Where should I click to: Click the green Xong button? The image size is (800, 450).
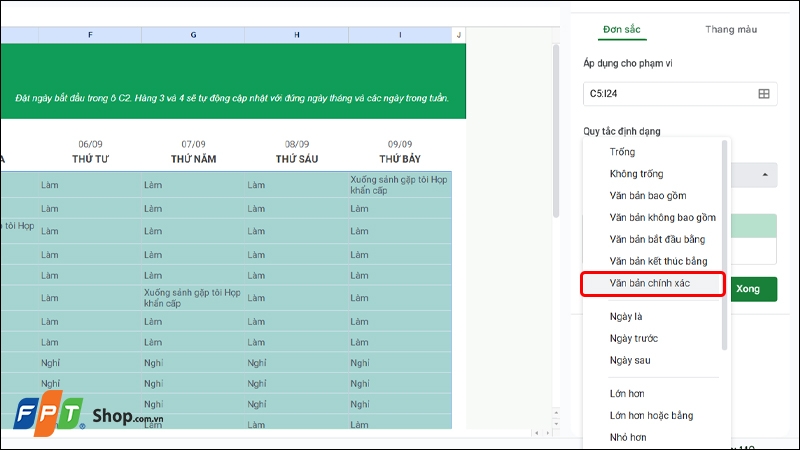tap(753, 289)
